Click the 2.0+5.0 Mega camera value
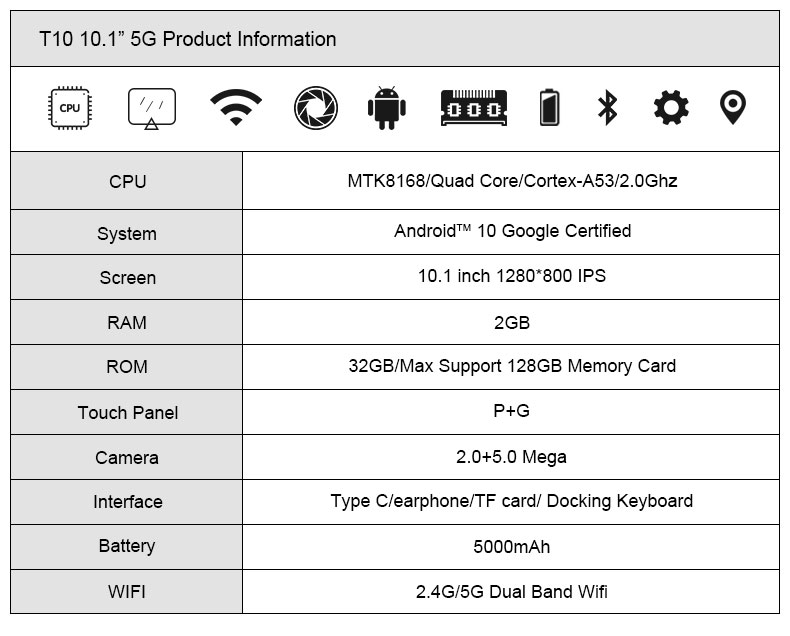Viewport: 790px width, 636px height. [511, 457]
